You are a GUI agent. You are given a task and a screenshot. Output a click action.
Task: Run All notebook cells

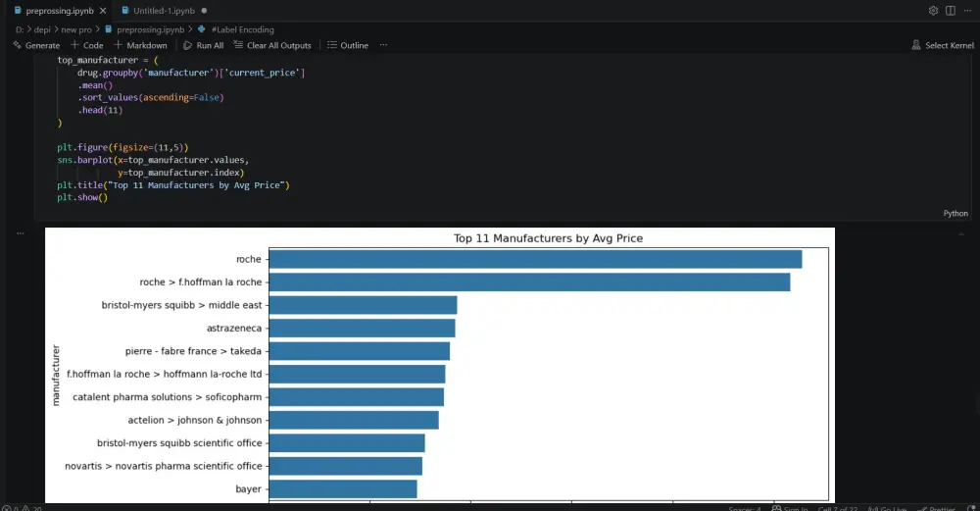(x=203, y=45)
